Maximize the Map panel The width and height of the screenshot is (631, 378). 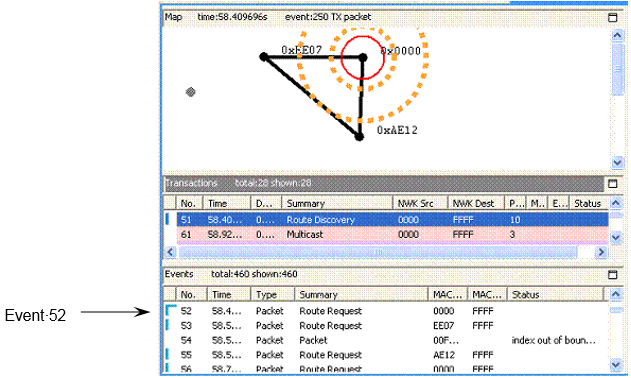[612, 17]
